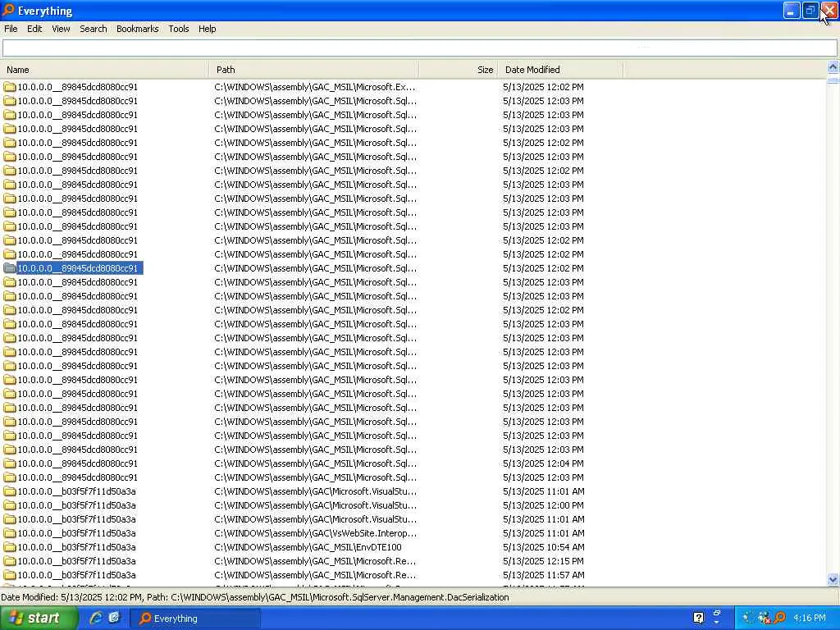Click security alert shield tray icon
This screenshot has height=630, width=840.
point(765,619)
